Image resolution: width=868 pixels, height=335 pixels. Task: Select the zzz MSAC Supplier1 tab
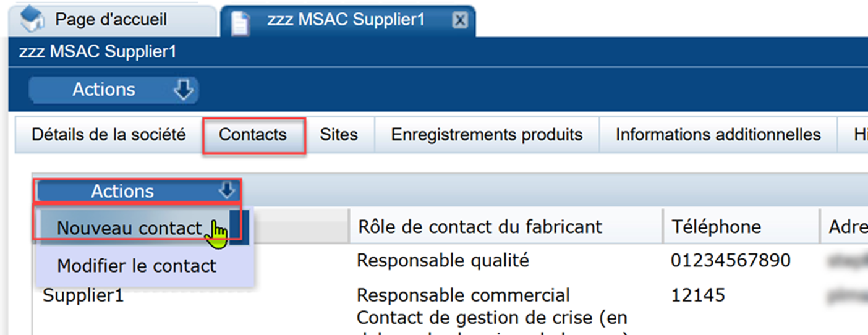point(347,20)
